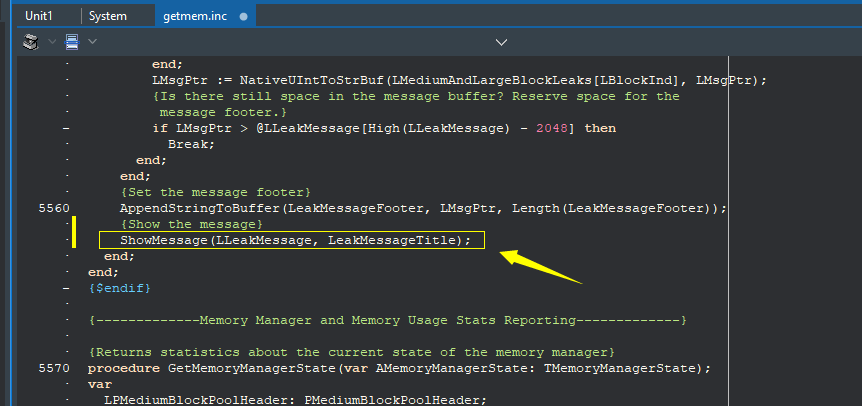Click 'if LMsgPtr > @LLeakMessage' condition line
Image resolution: width=862 pixels, height=406 pixels.
point(384,129)
